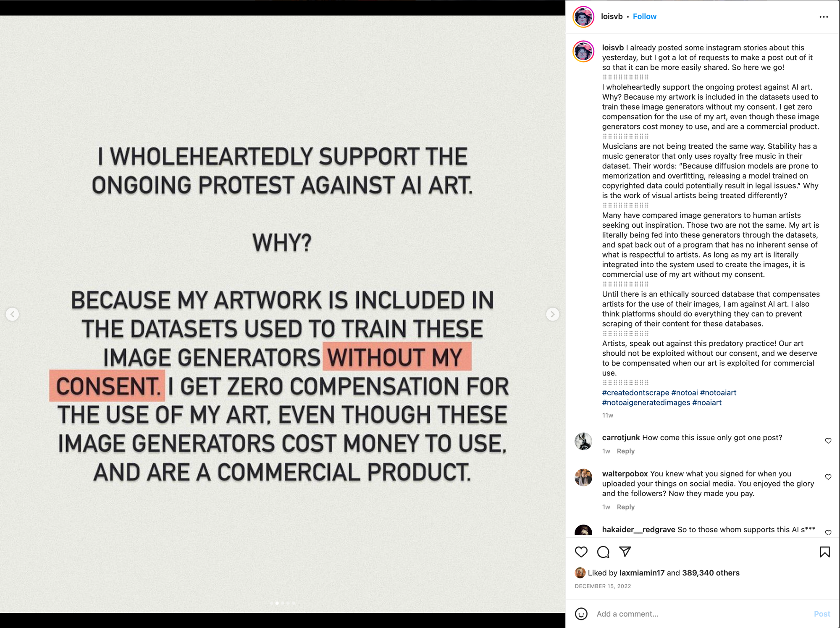The height and width of the screenshot is (628, 840).
Task: Follow loisvb account
Action: coord(644,16)
